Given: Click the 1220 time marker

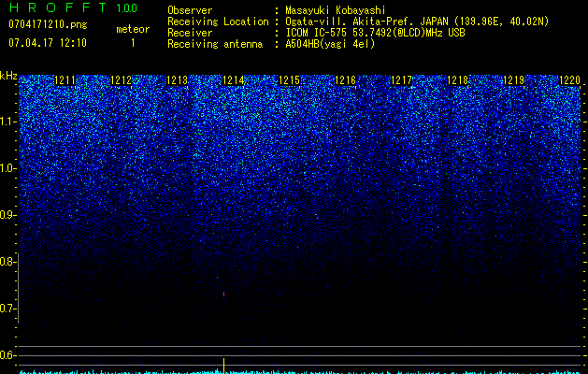Looking at the screenshot, I should point(569,80).
